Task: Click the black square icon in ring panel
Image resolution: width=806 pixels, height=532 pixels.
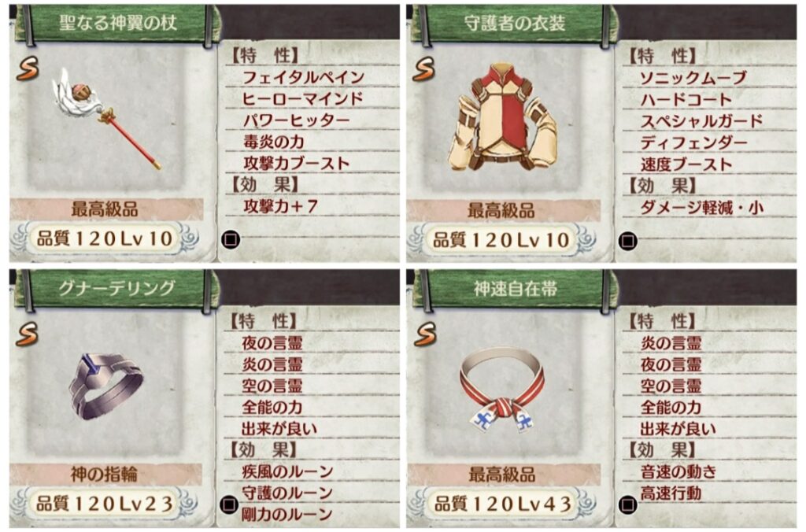Action: [x=229, y=504]
